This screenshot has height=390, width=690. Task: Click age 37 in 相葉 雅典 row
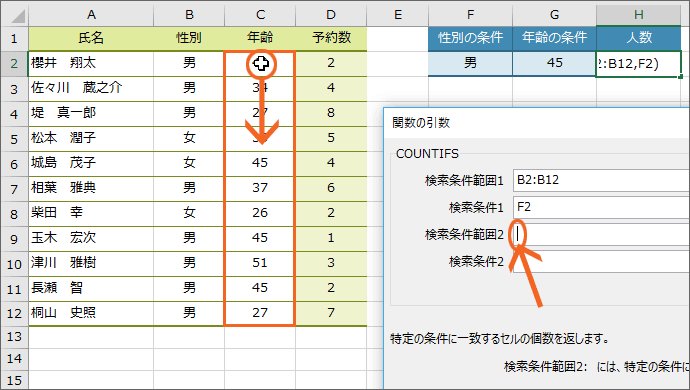(x=260, y=188)
